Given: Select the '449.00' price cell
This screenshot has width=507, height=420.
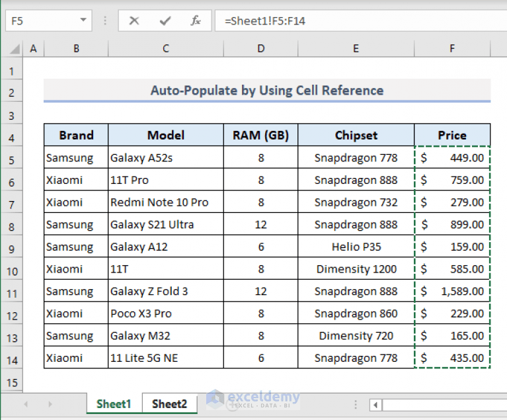Looking at the screenshot, I should click(x=452, y=157).
